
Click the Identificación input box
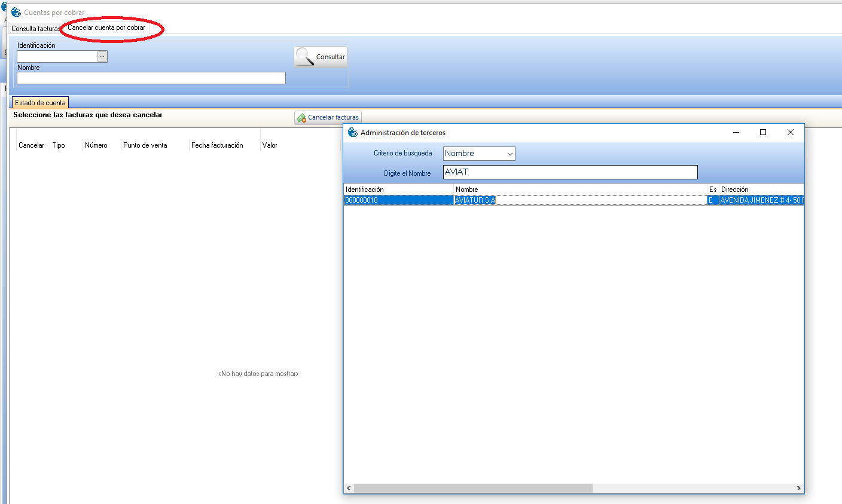pos(57,56)
